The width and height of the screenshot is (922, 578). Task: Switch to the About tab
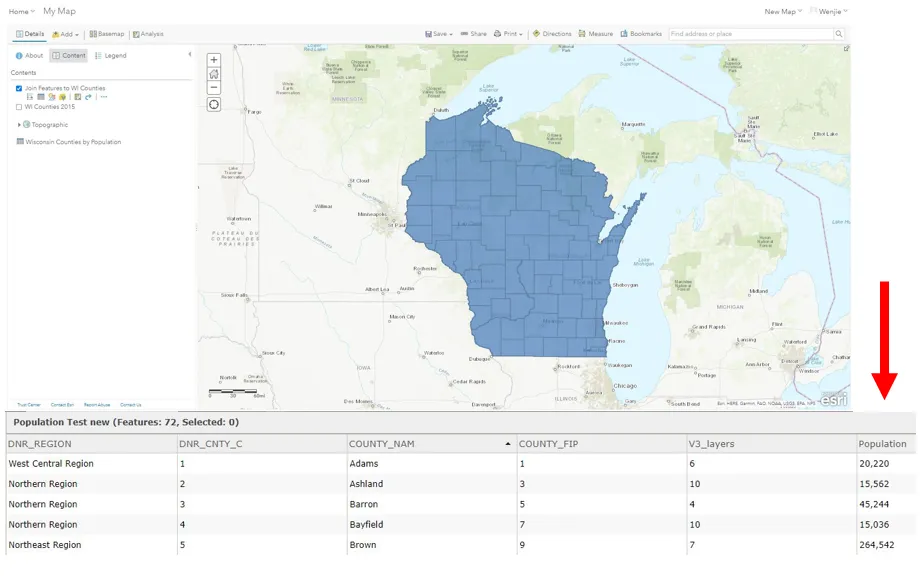coord(29,56)
